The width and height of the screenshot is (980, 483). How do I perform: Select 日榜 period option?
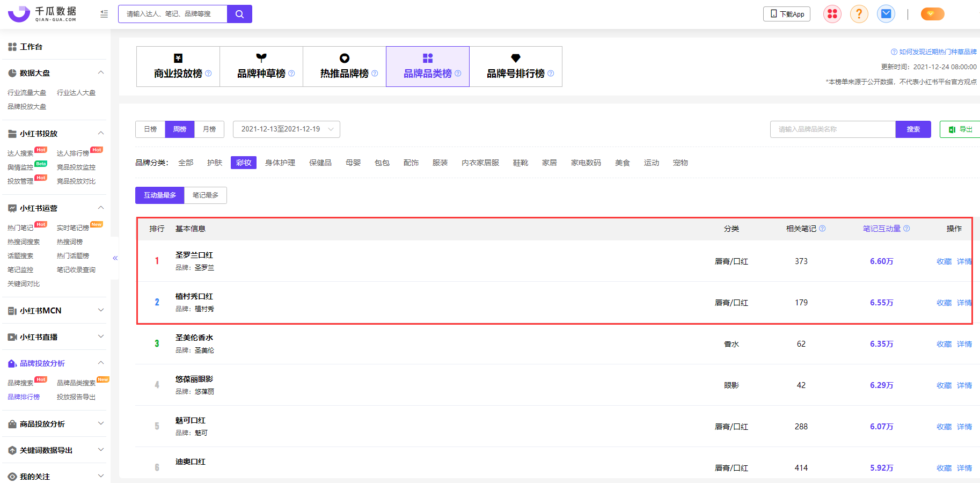(x=150, y=129)
